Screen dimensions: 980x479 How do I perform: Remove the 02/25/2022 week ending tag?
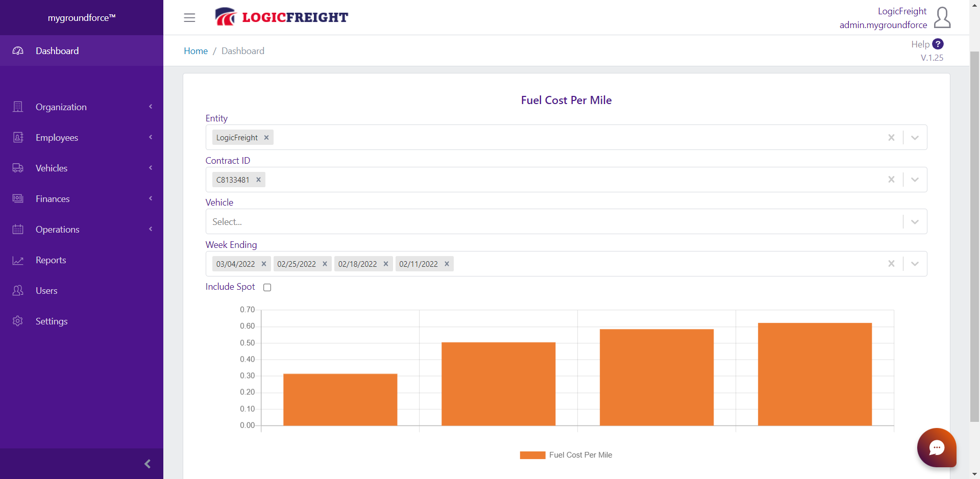pos(325,264)
